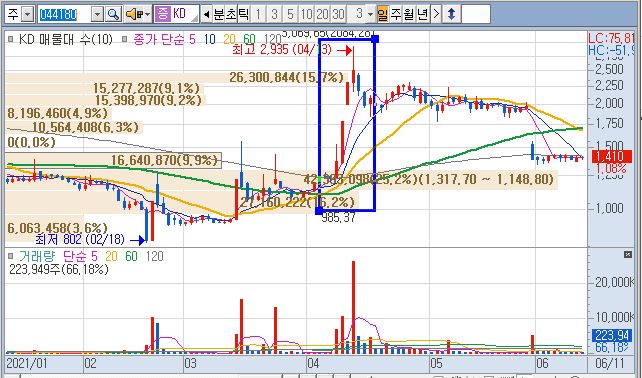Click the 거래량 indicator square marker
The width and height of the screenshot is (642, 378).
(x=11, y=256)
